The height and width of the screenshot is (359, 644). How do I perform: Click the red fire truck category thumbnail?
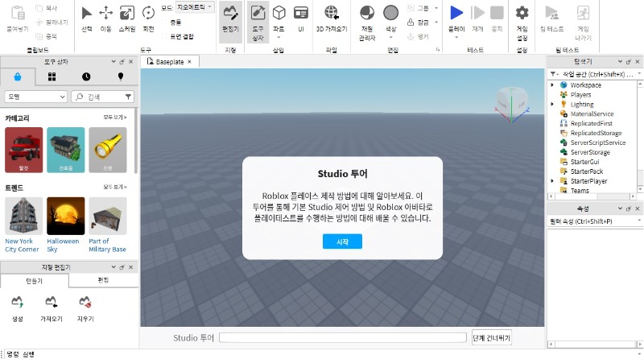pyautogui.click(x=24, y=150)
